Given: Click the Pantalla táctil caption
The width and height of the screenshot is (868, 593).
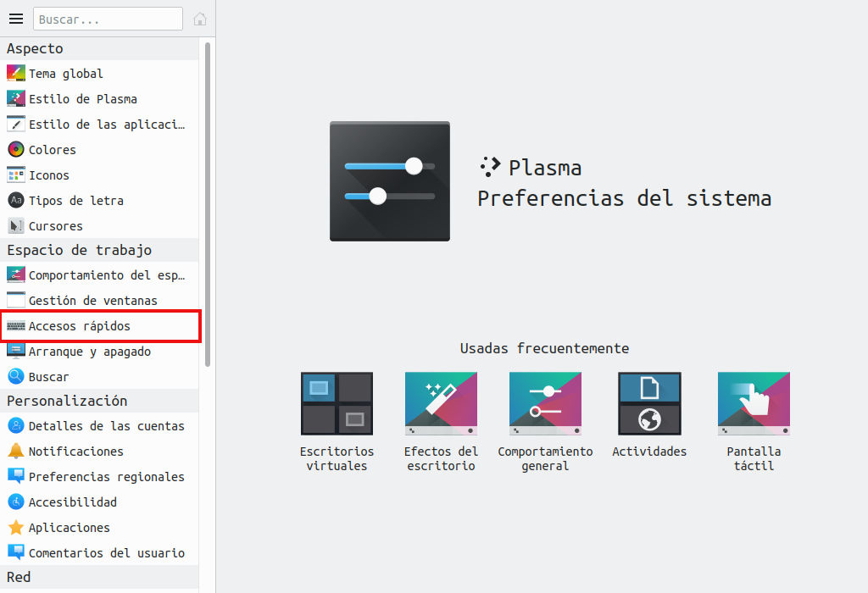Looking at the screenshot, I should [754, 458].
